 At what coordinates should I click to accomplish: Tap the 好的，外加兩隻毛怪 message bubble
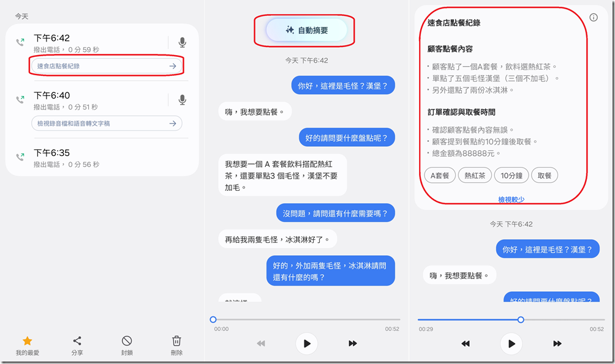point(331,271)
